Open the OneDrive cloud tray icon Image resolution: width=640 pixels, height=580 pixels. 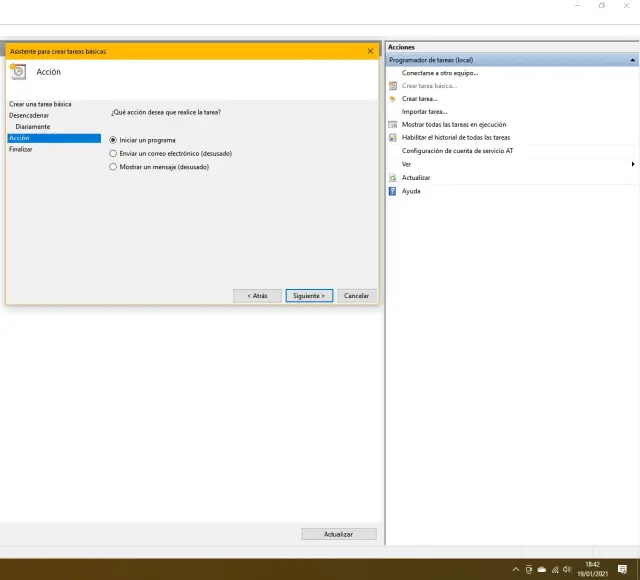click(x=542, y=569)
